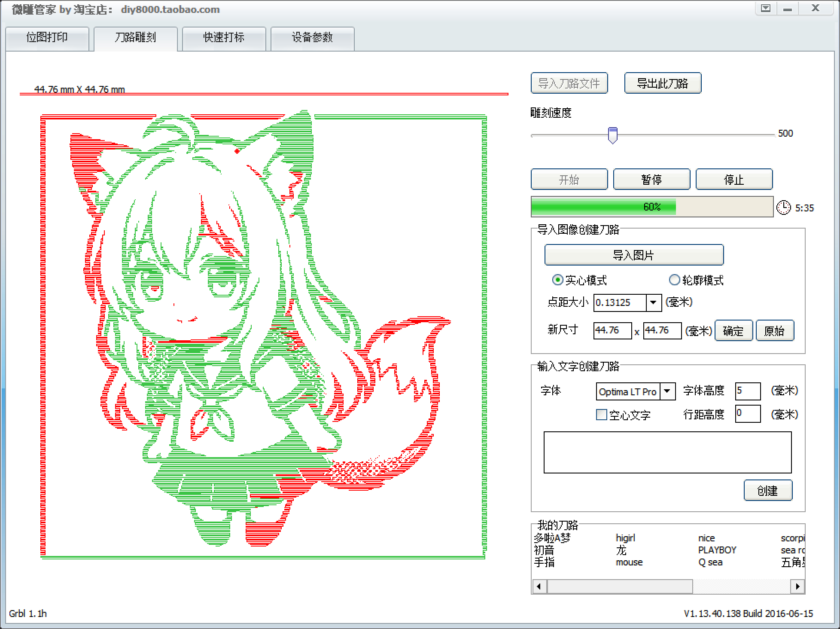
Task: Click the 字体高度 input field
Action: (x=747, y=391)
